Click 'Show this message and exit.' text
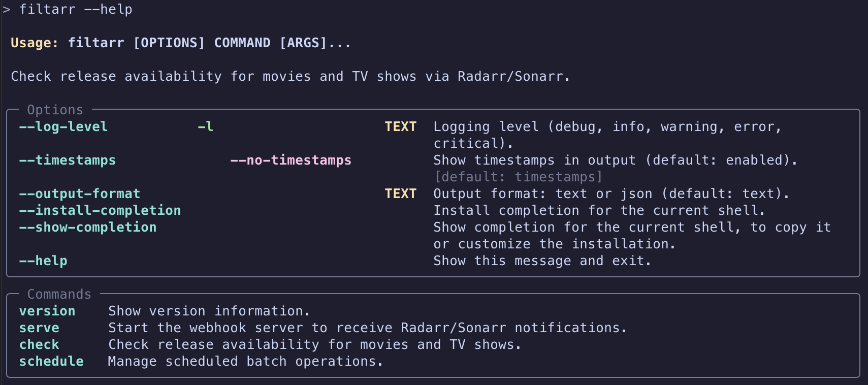 click(542, 261)
